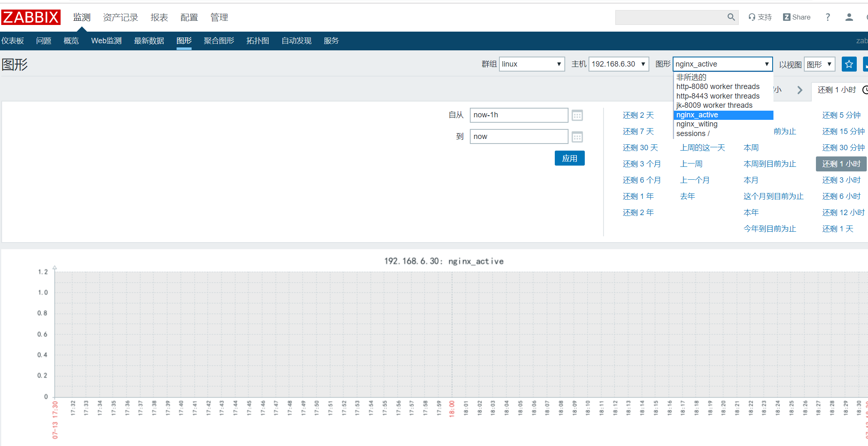Select time range 还剩 7 天
868x446 pixels.
638,131
